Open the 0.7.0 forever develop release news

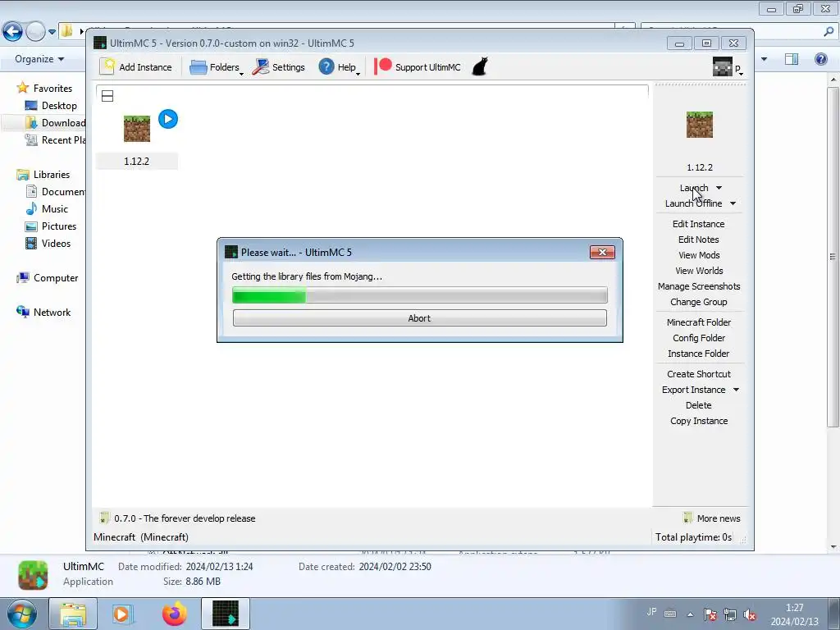pyautogui.click(x=185, y=518)
